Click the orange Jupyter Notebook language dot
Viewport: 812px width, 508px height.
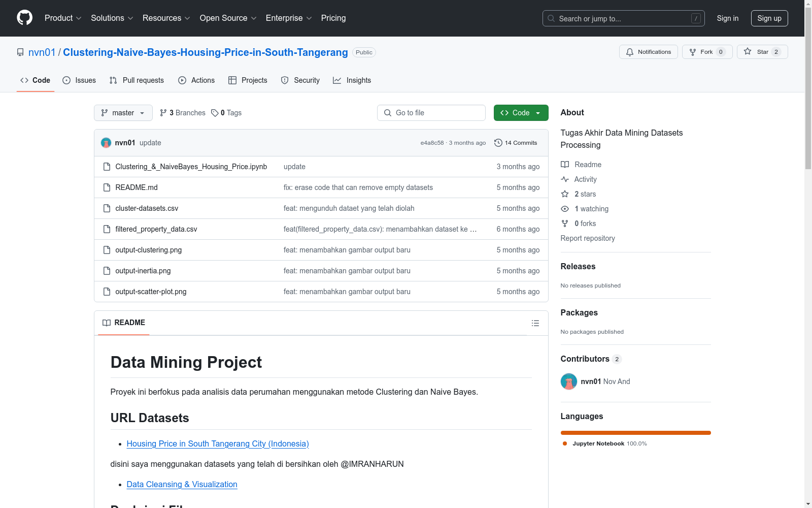point(565,443)
